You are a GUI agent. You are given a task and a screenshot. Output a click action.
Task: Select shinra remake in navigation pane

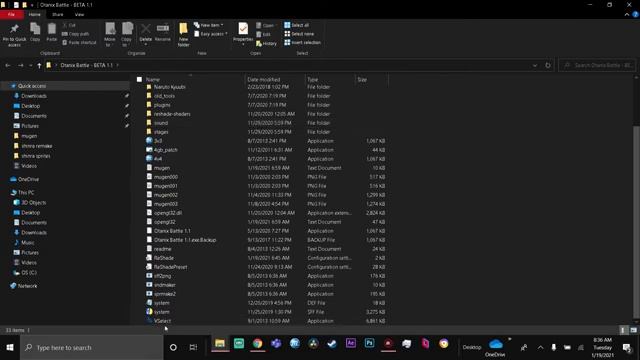point(36,146)
